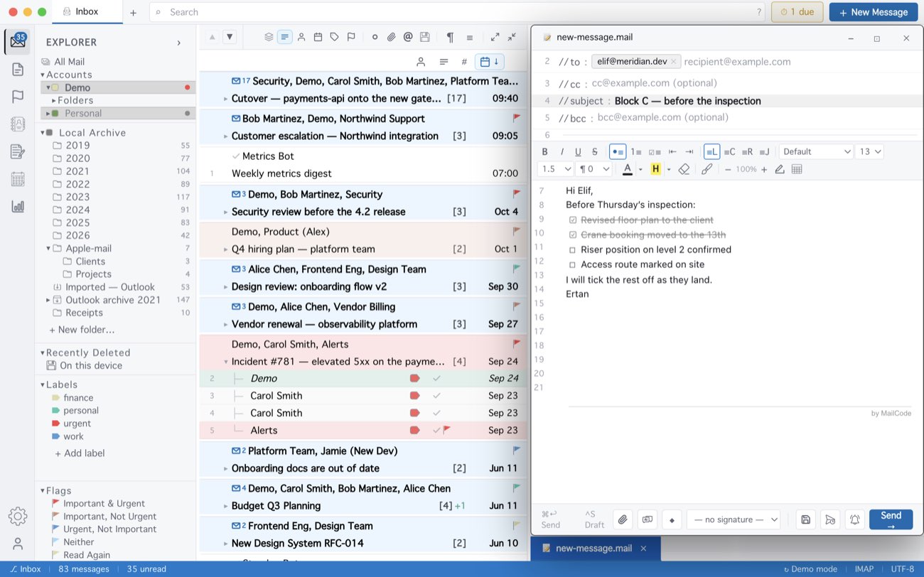Select the new-message.mail bottom tab
The image size is (924, 577).
595,549
